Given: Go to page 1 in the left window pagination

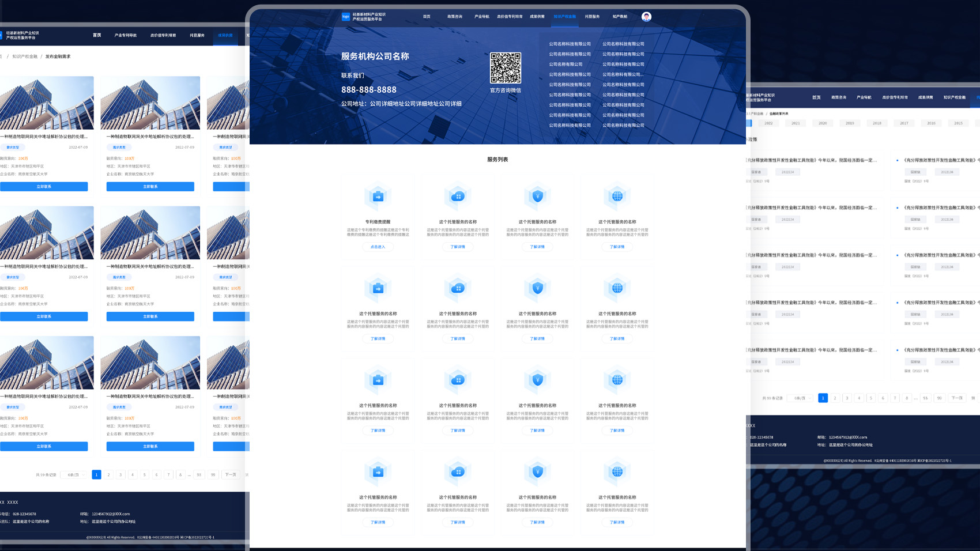Looking at the screenshot, I should [96, 475].
